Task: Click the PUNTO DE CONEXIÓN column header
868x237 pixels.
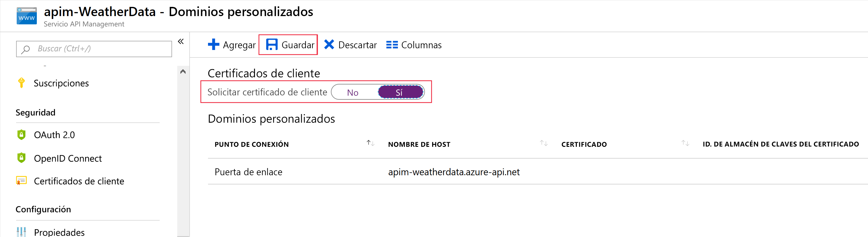Action: [x=252, y=144]
